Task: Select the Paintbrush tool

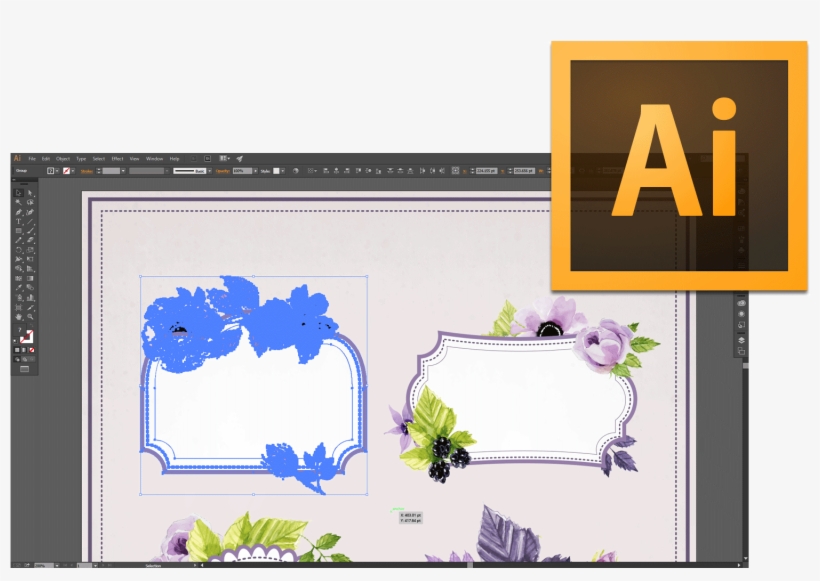Action: (x=30, y=231)
